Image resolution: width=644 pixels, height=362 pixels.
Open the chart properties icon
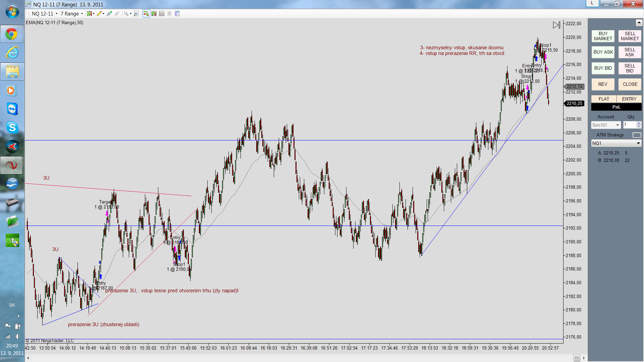click(x=177, y=14)
